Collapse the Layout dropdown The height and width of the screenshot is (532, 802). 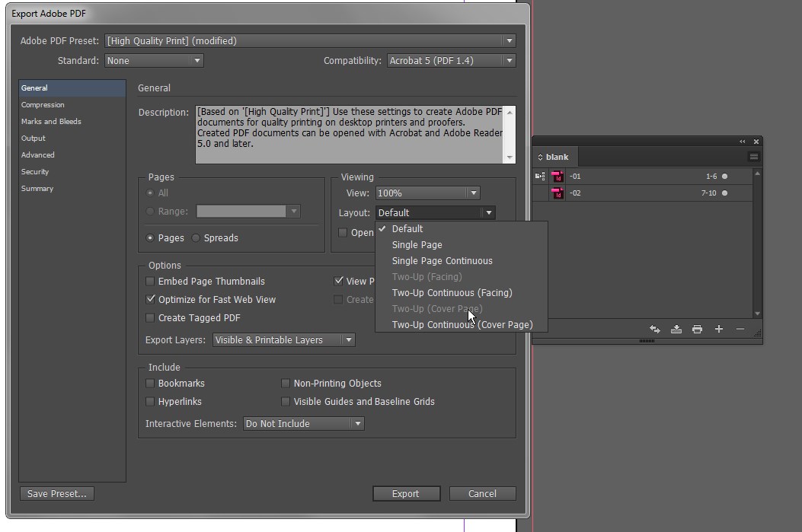(435, 212)
